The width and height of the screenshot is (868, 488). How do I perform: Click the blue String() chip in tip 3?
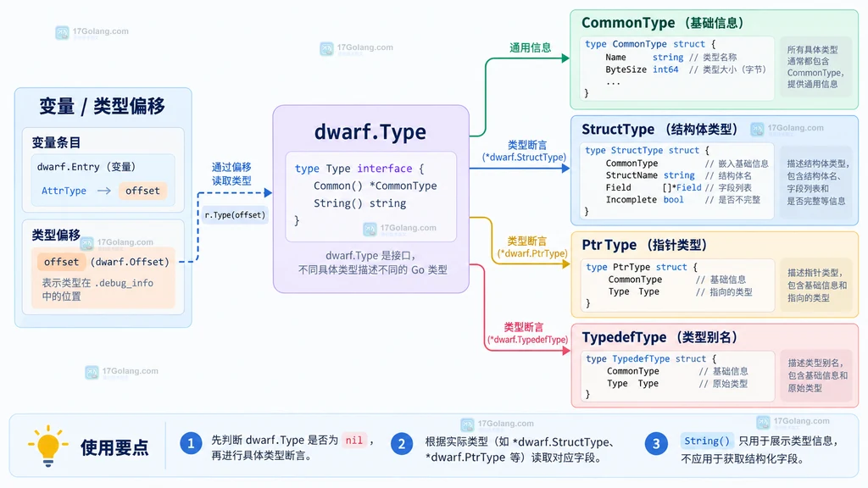tap(706, 441)
